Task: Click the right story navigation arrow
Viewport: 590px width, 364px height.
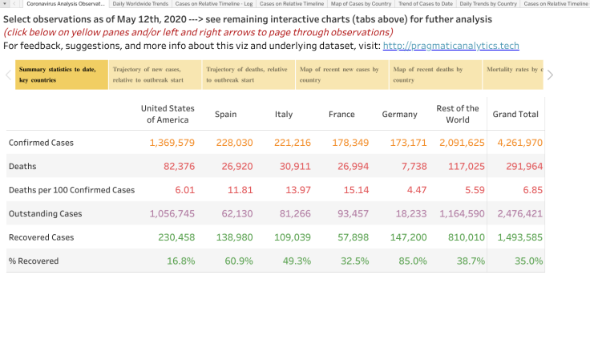Action: point(550,75)
